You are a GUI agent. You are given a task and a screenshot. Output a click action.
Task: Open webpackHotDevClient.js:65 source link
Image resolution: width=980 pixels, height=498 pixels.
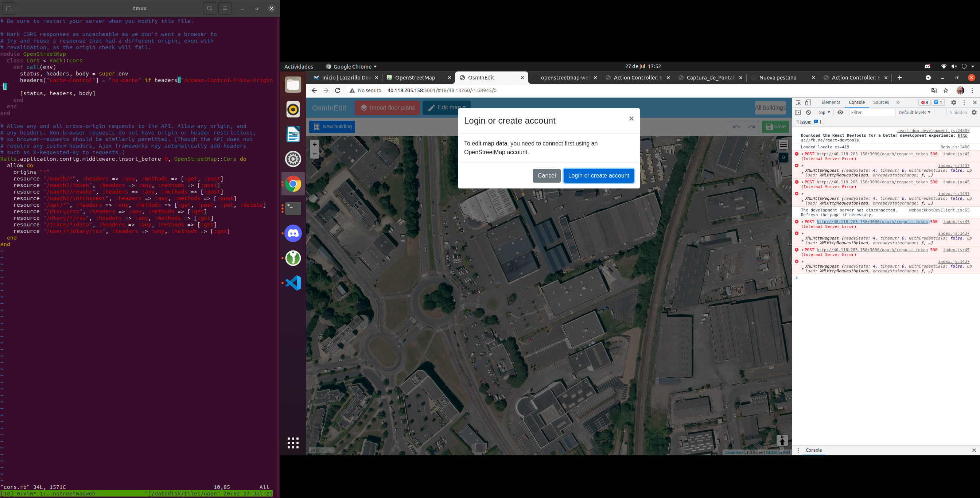939,210
